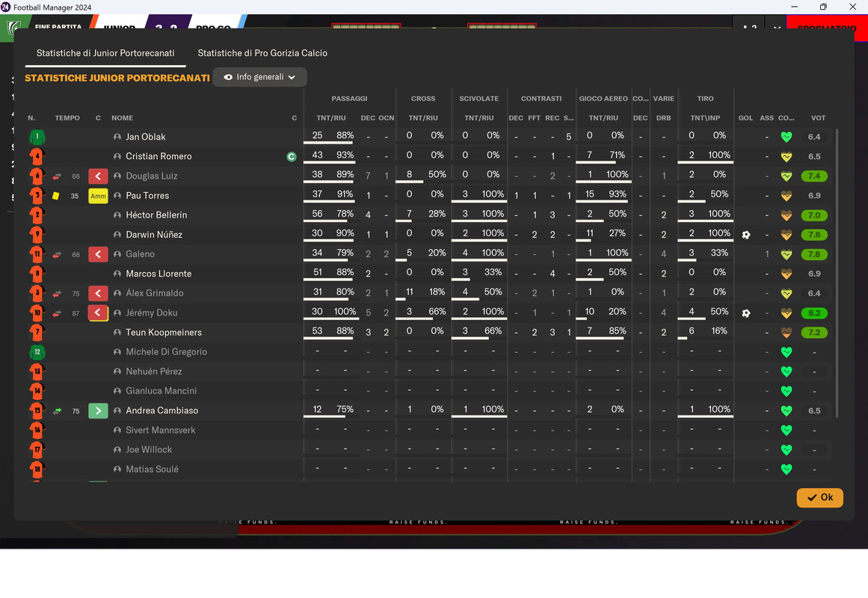Sort by the GOL column header
Viewport: 868px width, 598px height.
pos(745,118)
